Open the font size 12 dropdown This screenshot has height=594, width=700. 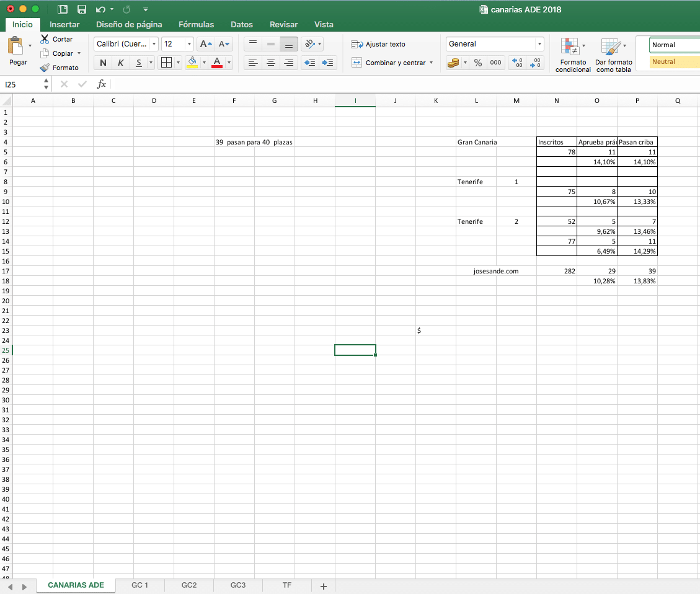click(189, 44)
